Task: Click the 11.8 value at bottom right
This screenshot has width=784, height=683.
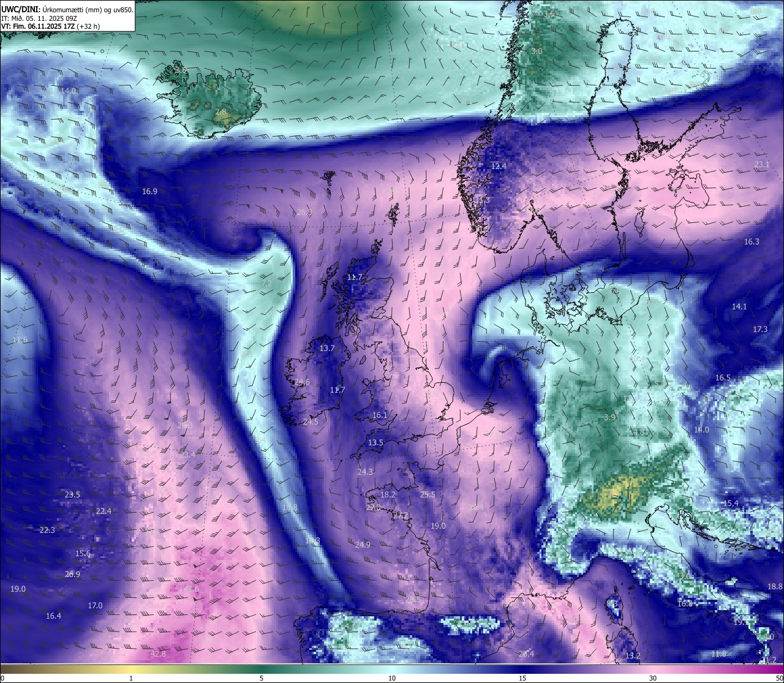Action: tap(718, 654)
